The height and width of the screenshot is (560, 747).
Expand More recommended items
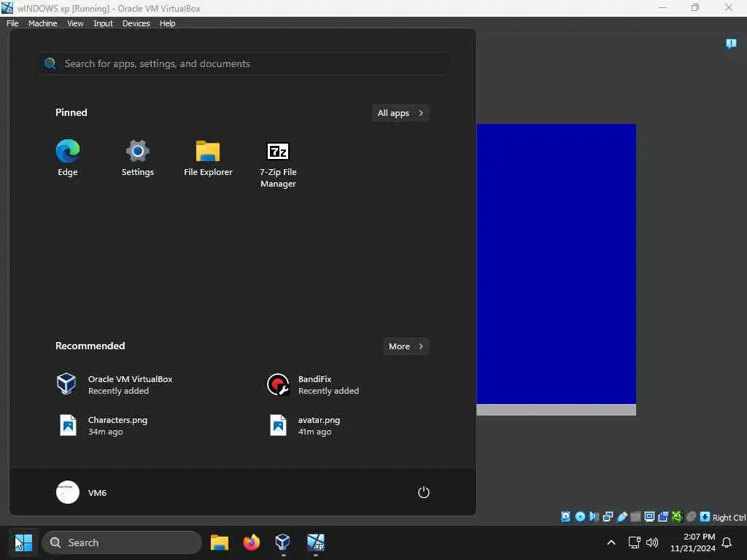[x=406, y=346]
